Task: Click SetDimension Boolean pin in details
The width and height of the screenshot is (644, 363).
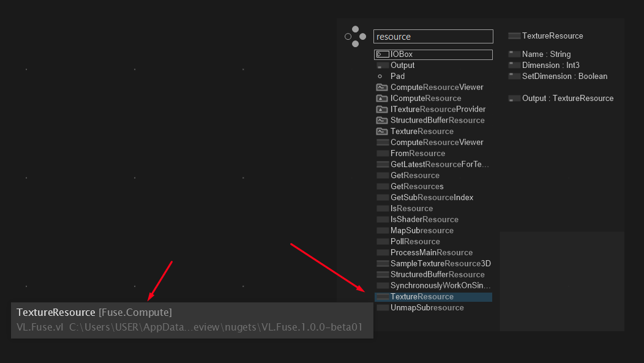Action: [514, 77]
